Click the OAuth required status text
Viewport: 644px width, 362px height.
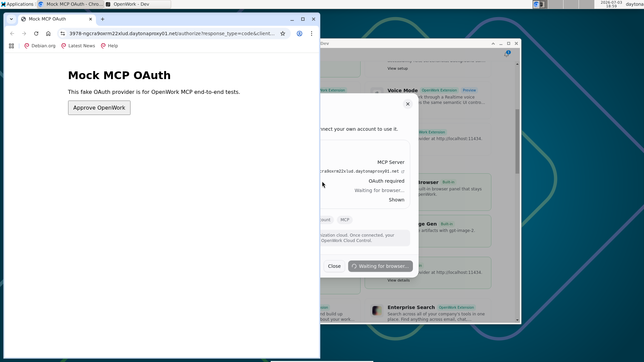click(x=386, y=181)
